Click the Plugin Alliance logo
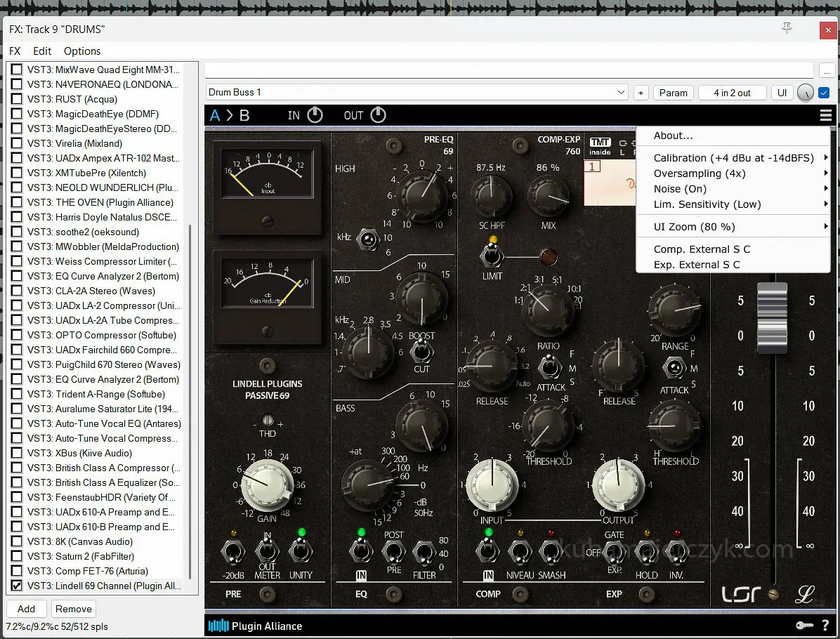 (x=256, y=626)
